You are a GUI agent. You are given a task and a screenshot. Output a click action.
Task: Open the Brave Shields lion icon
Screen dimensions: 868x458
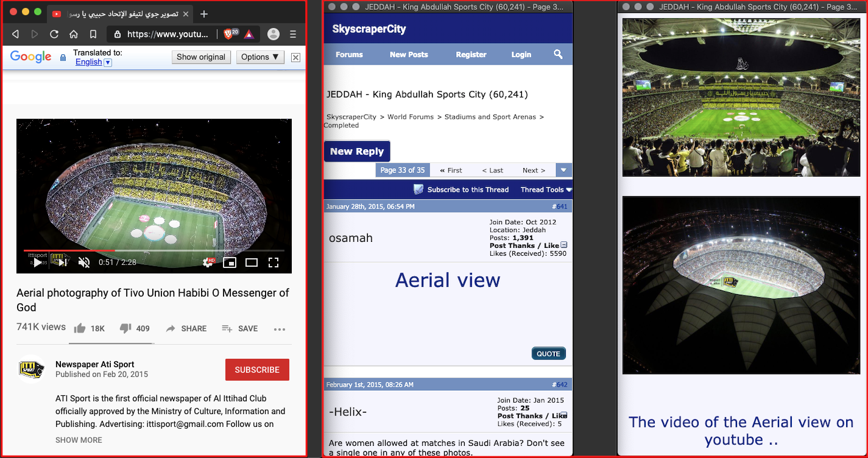(230, 34)
